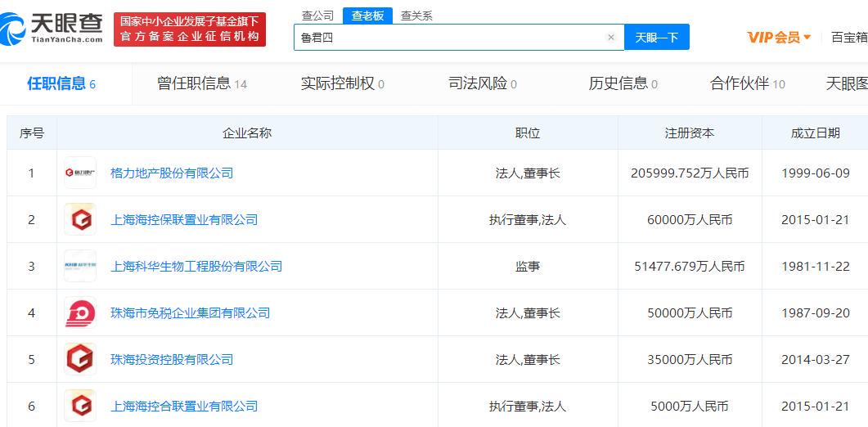Image resolution: width=868 pixels, height=427 pixels.
Task: Open the 合作伙伴 tab
Action: point(747,83)
